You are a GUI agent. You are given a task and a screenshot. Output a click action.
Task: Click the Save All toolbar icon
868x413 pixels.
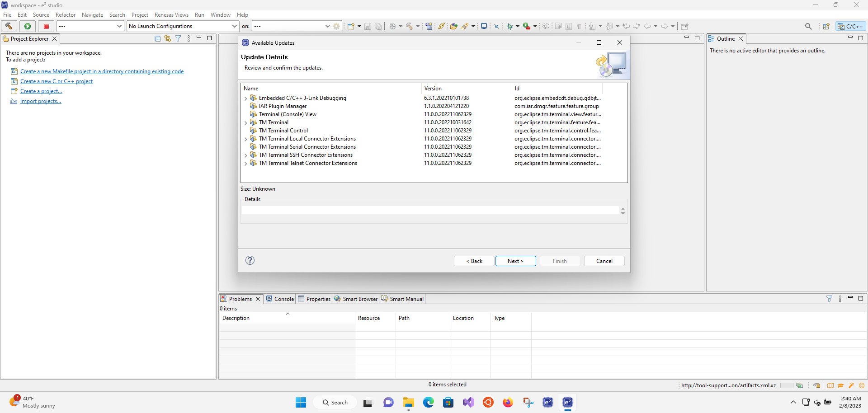coord(378,26)
